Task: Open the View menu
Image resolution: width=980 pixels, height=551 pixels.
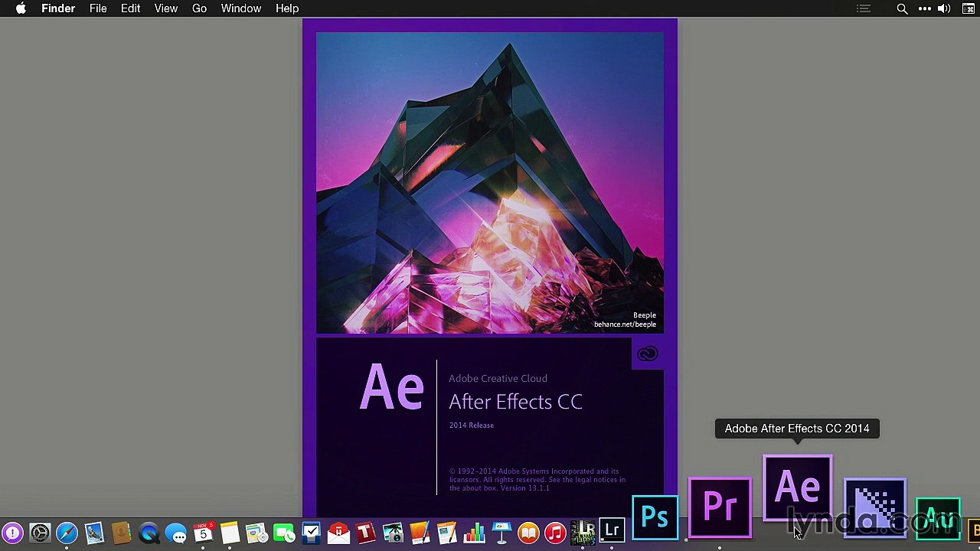Action: point(165,8)
